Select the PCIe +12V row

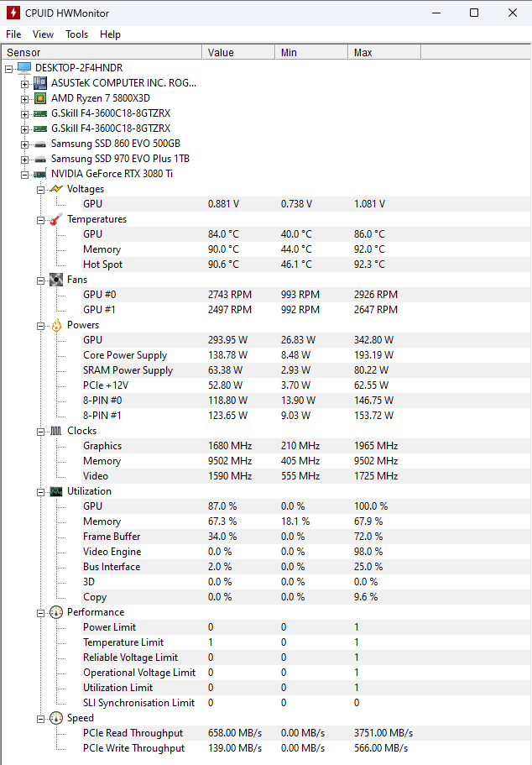306,385
